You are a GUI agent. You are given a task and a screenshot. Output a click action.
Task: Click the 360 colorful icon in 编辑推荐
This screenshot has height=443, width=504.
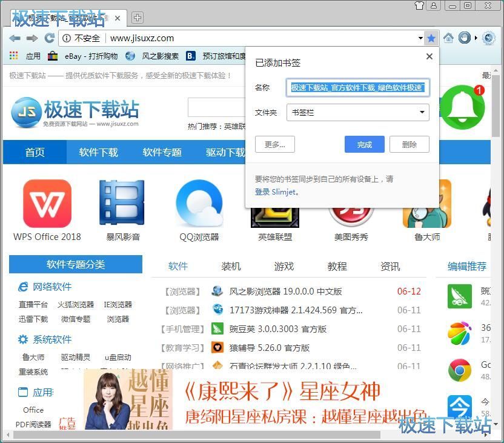point(460,333)
